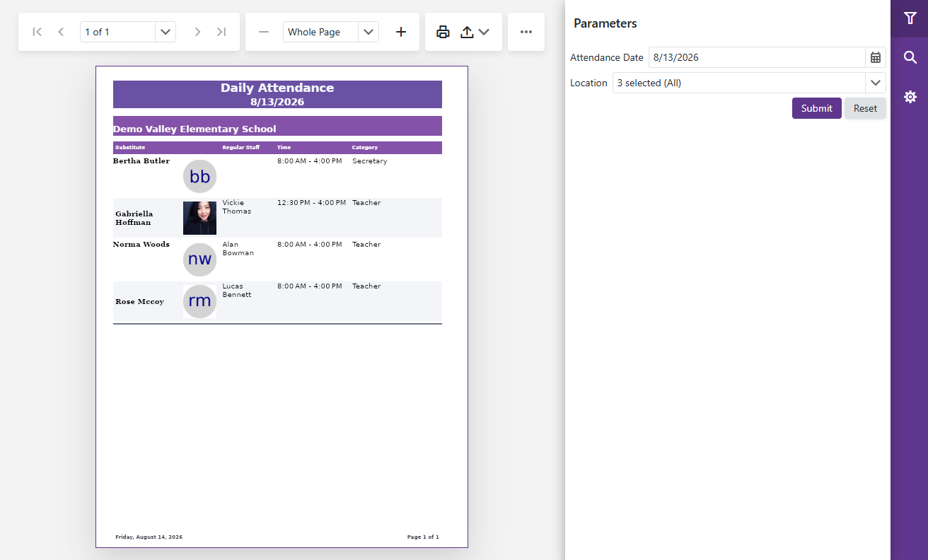Submit the report parameters

tap(817, 108)
